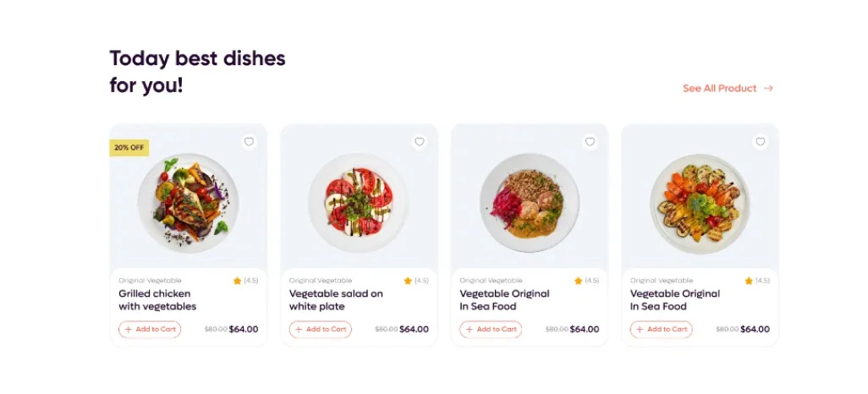Open Grilled chicken with vegetables title
Image resolution: width=868 pixels, height=394 pixels.
click(x=157, y=300)
